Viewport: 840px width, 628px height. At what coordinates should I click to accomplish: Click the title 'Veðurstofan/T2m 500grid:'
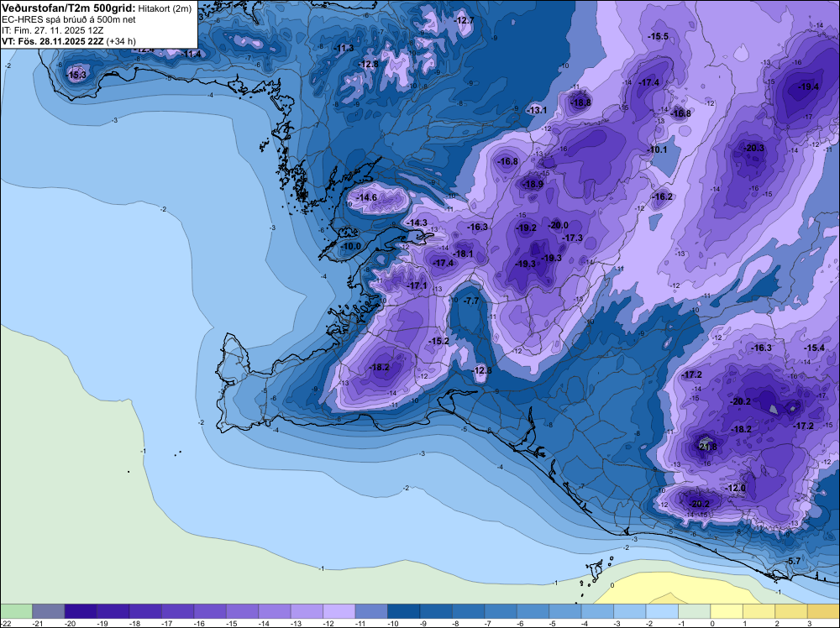[69, 8]
